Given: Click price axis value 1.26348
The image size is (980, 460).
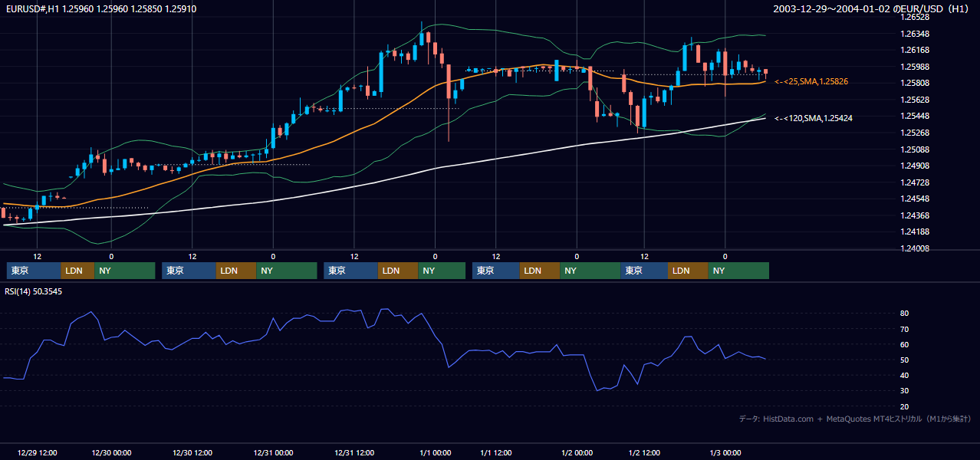Looking at the screenshot, I should click(915, 34).
